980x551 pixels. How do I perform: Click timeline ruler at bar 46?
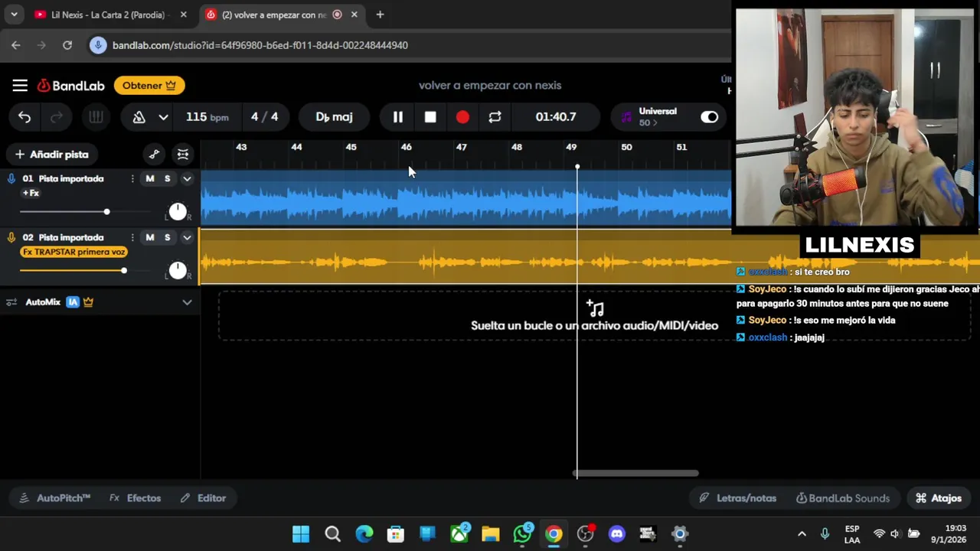click(x=407, y=147)
